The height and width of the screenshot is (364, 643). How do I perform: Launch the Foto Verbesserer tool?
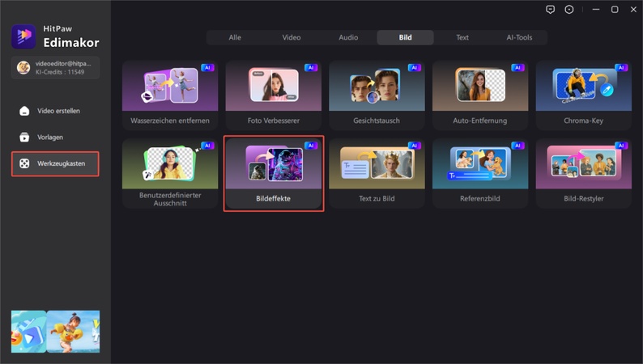(x=273, y=95)
